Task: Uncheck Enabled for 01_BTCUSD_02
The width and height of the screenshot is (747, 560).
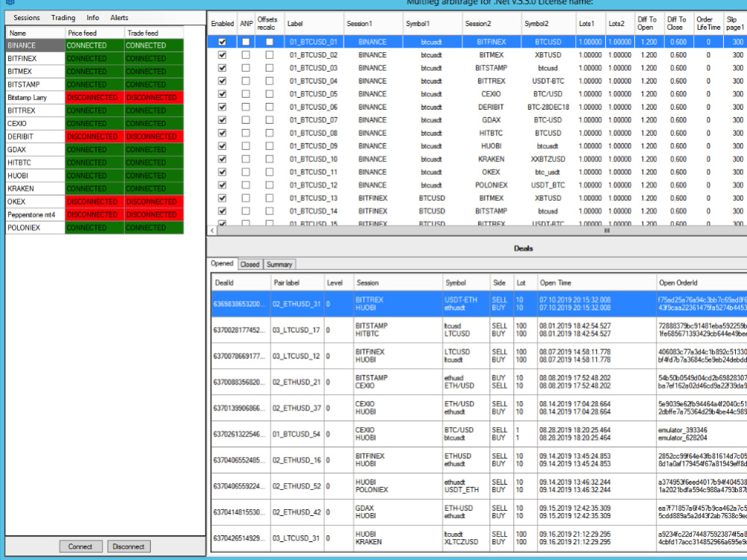Action: pyautogui.click(x=222, y=55)
